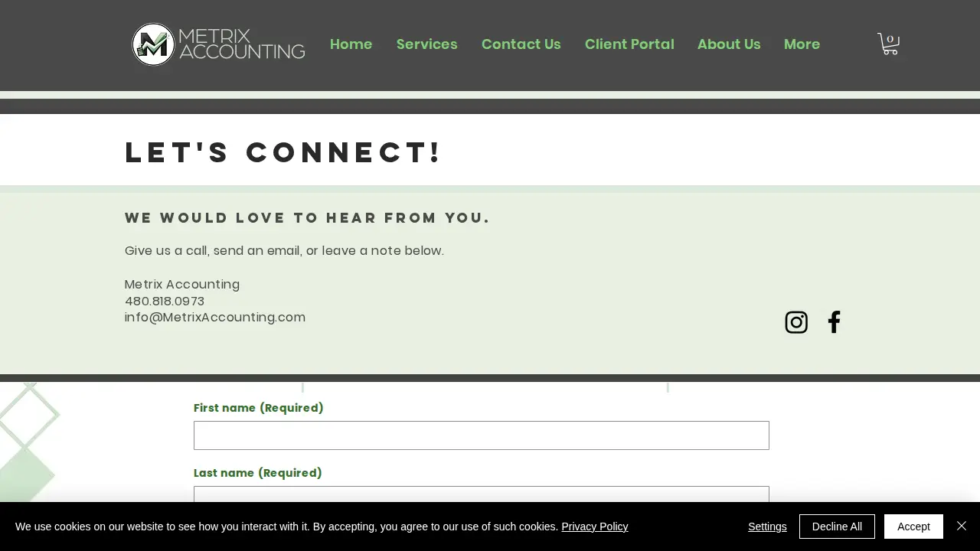Open the Services menu item

coord(426,44)
